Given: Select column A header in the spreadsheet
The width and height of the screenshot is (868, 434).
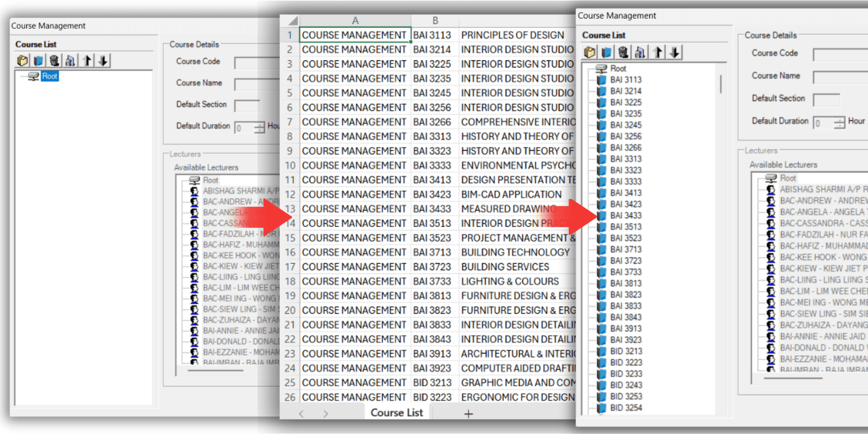Looking at the screenshot, I should coord(355,20).
